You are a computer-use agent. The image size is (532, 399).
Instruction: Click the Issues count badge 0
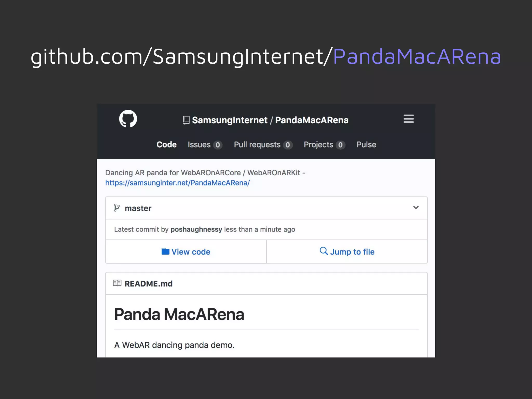point(218,145)
